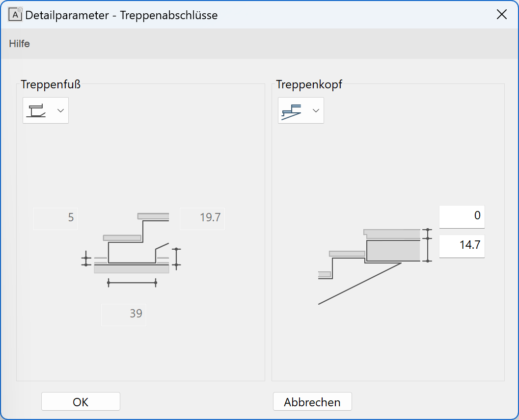Click the vertical dimension marker beside the Treppenkopf diagram
The height and width of the screenshot is (420, 519).
coord(429,245)
